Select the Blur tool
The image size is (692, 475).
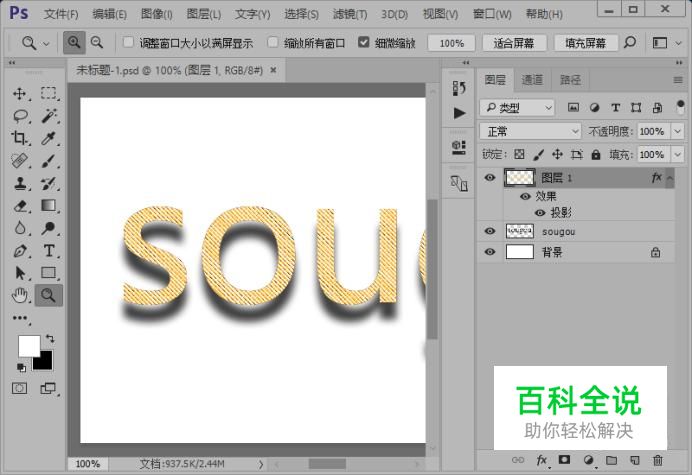coord(19,228)
